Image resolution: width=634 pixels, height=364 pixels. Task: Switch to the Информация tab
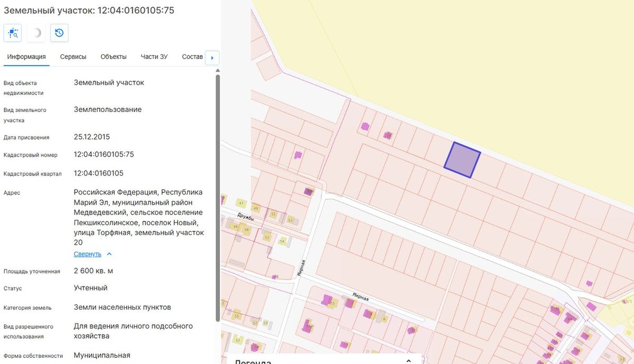coord(26,57)
